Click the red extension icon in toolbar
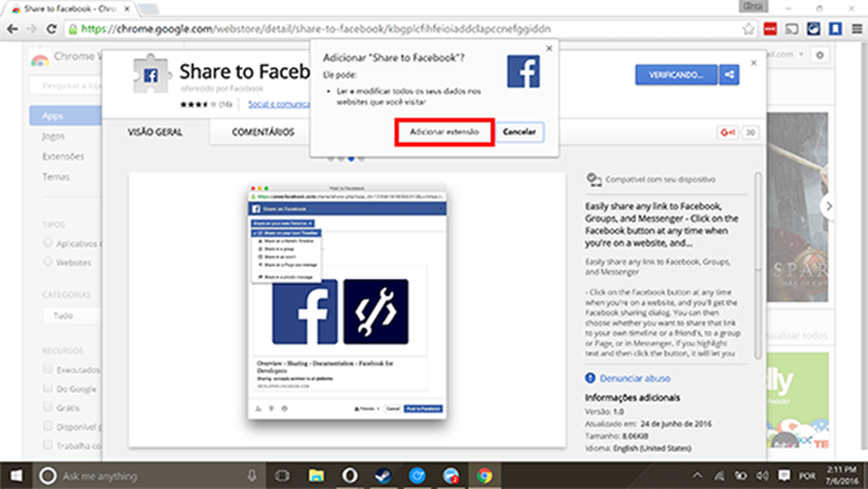868x489 pixels. click(x=770, y=29)
